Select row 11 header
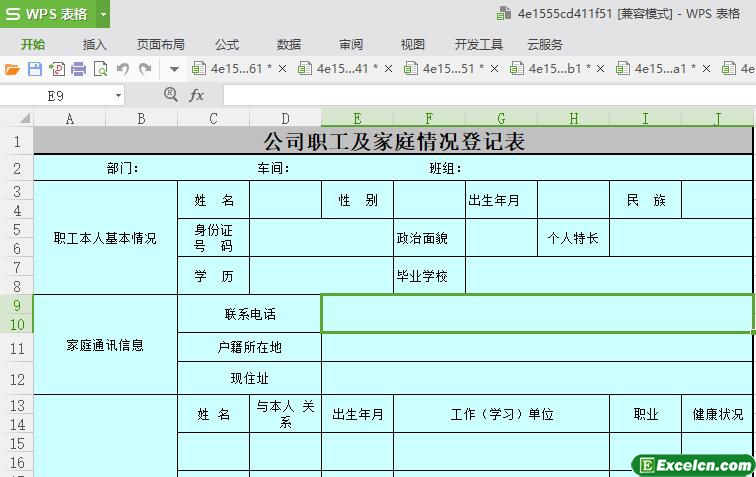 pos(17,348)
